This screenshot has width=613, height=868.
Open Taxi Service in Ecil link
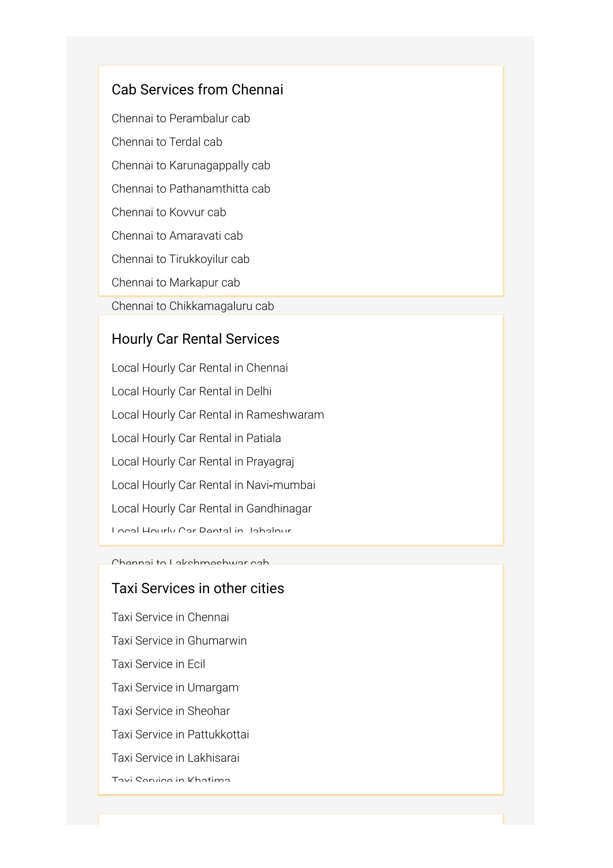[159, 664]
